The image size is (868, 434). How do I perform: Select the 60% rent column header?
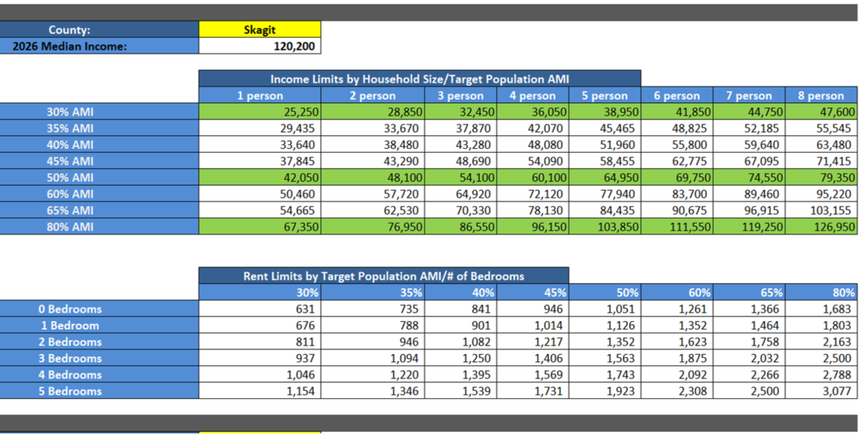[x=676, y=292]
